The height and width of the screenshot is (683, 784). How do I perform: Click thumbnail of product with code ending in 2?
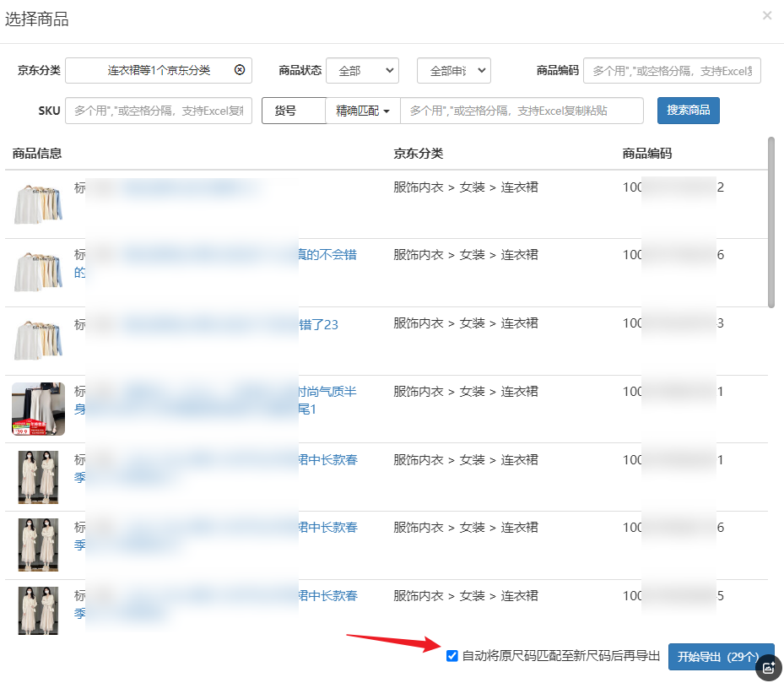pyautogui.click(x=38, y=203)
